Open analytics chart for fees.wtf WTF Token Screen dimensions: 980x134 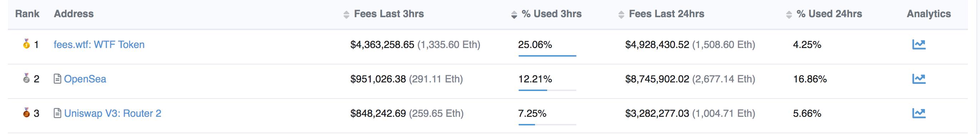coord(919,45)
